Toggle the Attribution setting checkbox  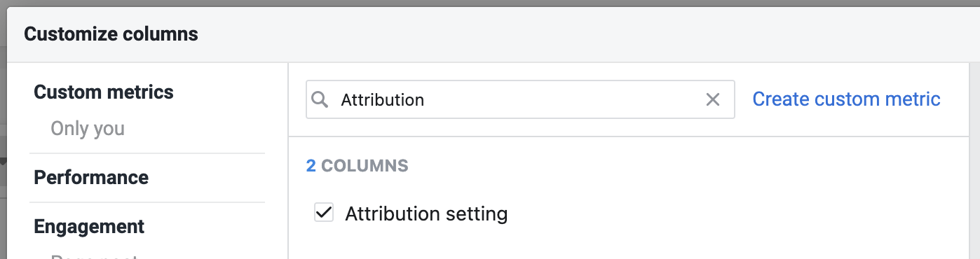323,213
